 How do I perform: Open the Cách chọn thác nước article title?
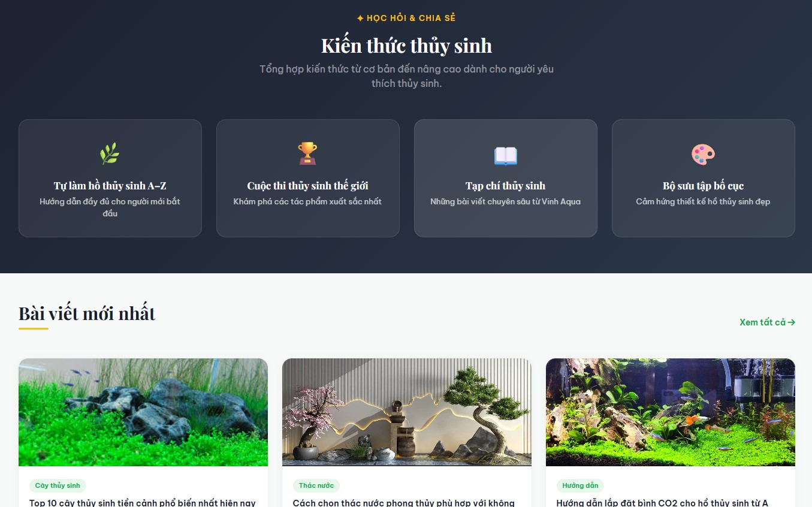coord(404,503)
